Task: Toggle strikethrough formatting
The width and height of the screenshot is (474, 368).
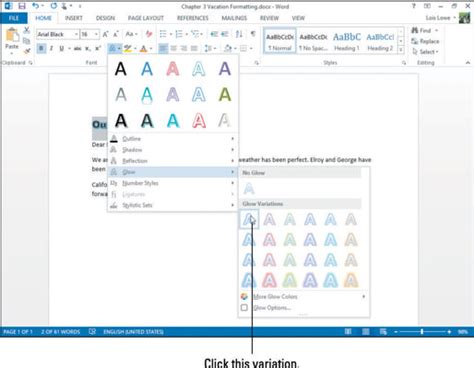Action: pyautogui.click(x=78, y=49)
